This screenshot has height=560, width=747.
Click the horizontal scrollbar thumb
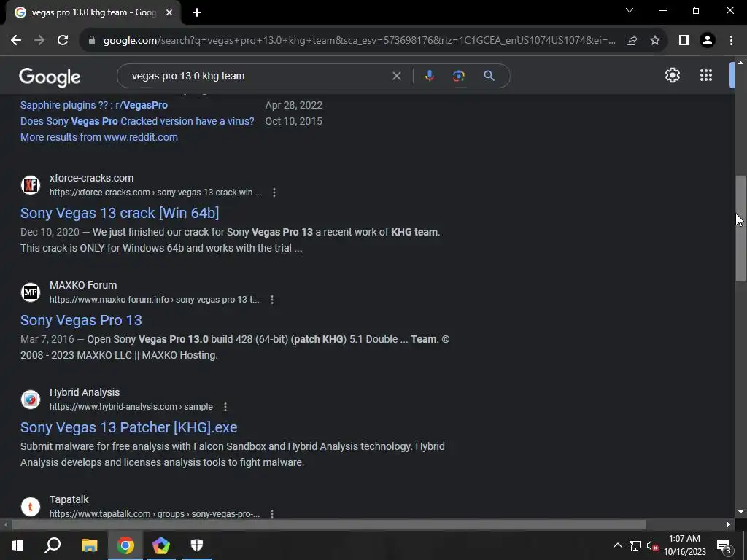[x=329, y=525]
